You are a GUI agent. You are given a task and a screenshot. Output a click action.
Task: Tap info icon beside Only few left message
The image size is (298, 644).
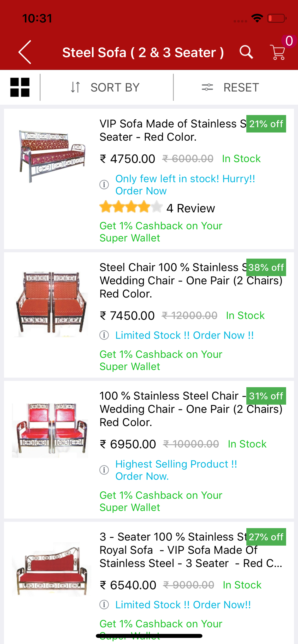104,185
